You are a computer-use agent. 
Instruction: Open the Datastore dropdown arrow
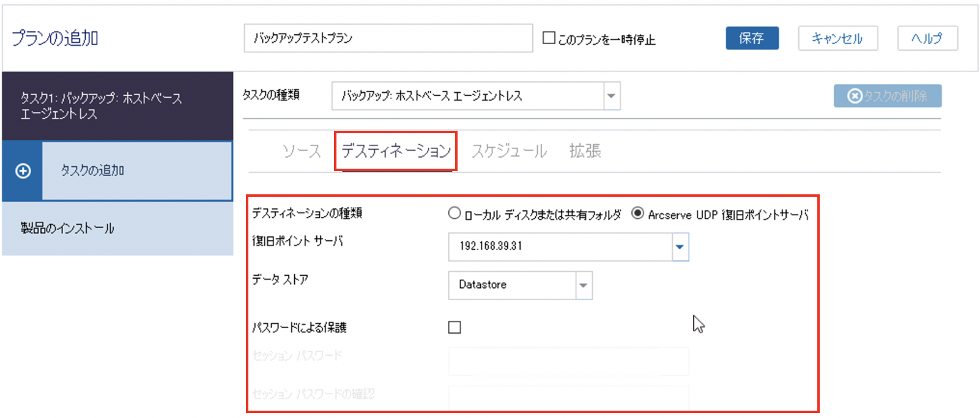(x=584, y=285)
